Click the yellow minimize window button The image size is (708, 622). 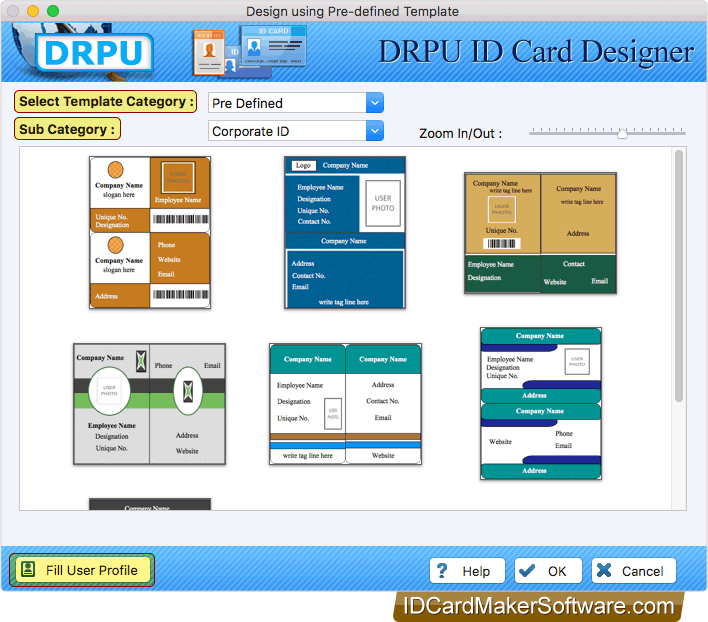pyautogui.click(x=33, y=11)
